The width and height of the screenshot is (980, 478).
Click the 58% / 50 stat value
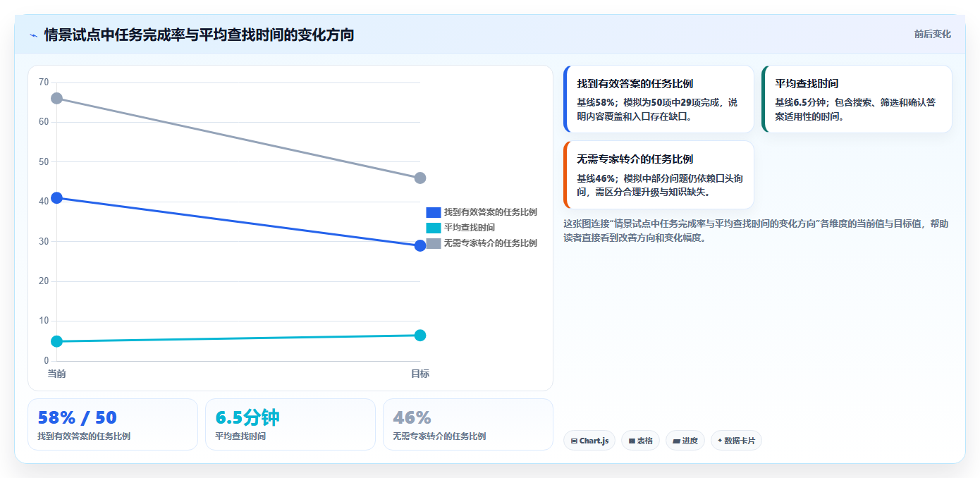[77, 417]
